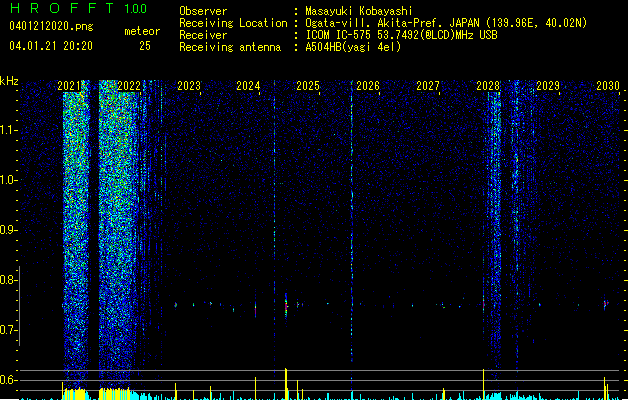Screen dimensions: 629x400
Task: Click Ogata-vill. Akita-Pref. JAPAN location text
Action: click(x=446, y=23)
